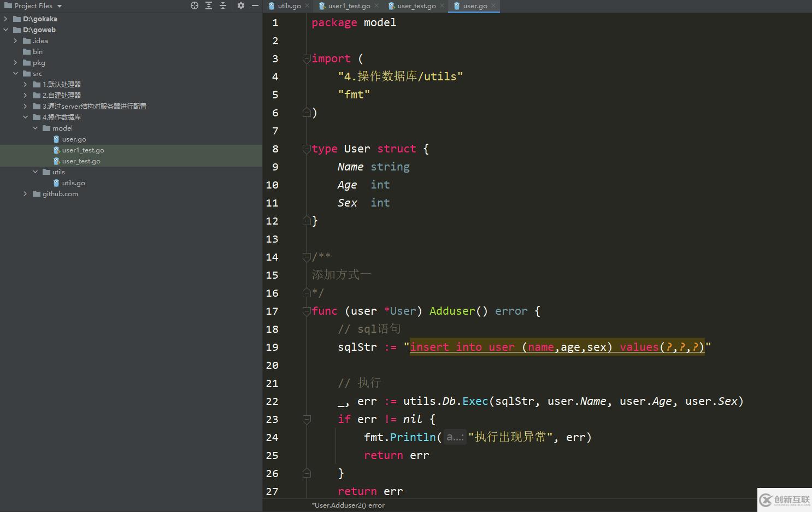Switch to the utils.go tab
Viewport: 812px width, 512px height.
[x=289, y=6]
